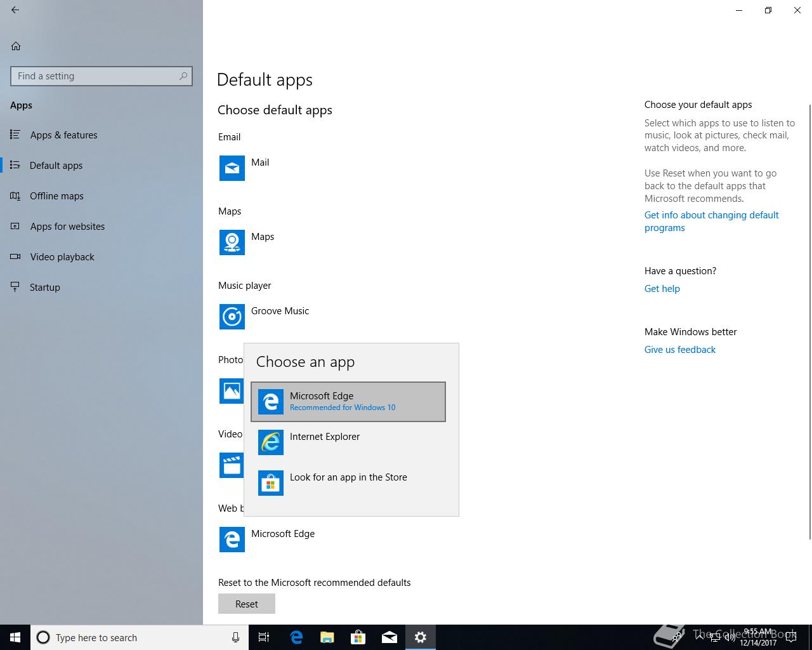Screen dimensions: 812x650
Task: Click the Microsoft Edge web browser icon
Action: pos(232,540)
